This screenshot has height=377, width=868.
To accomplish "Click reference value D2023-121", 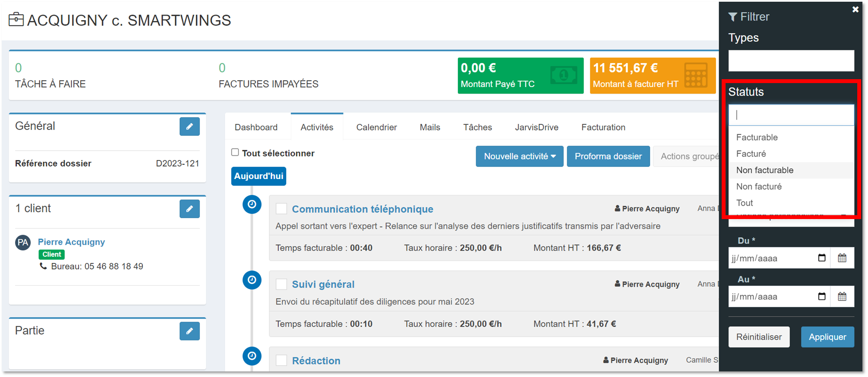I will click(177, 164).
